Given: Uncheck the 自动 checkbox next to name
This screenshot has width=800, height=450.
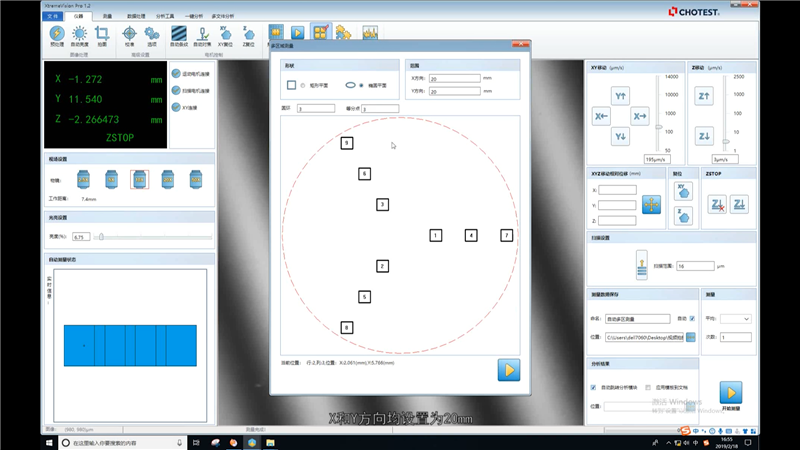Looking at the screenshot, I should tap(692, 318).
